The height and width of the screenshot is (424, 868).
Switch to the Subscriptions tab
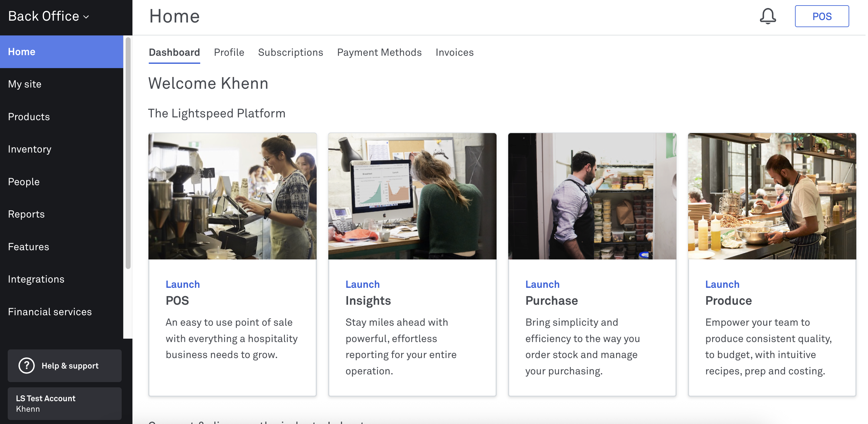coord(290,52)
